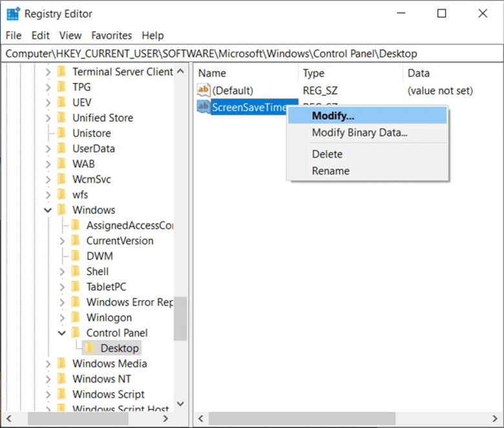Choose Modify Binary Data... from context menu
This screenshot has width=504, height=428.
pyautogui.click(x=368, y=133)
